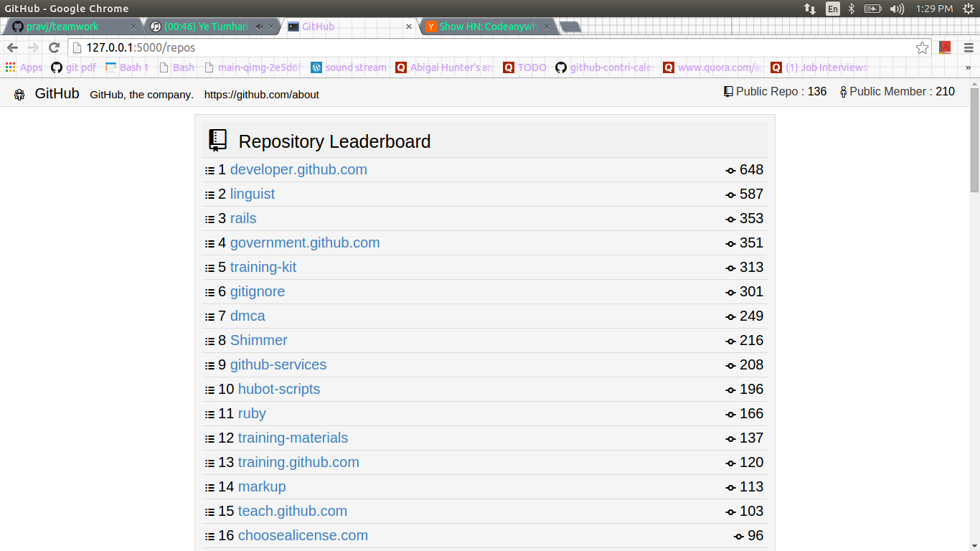Open the github-contri-calendar bookmark

605,67
